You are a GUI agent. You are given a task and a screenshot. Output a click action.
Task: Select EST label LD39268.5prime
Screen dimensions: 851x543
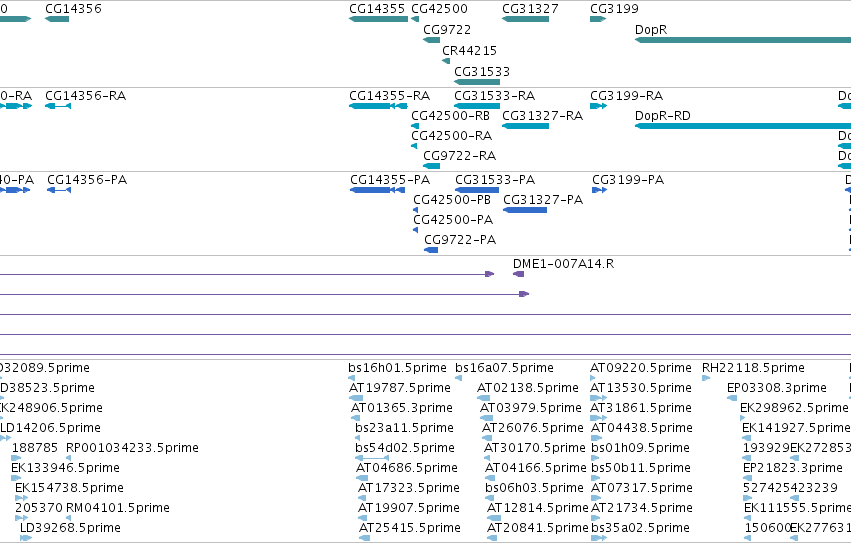click(71, 528)
